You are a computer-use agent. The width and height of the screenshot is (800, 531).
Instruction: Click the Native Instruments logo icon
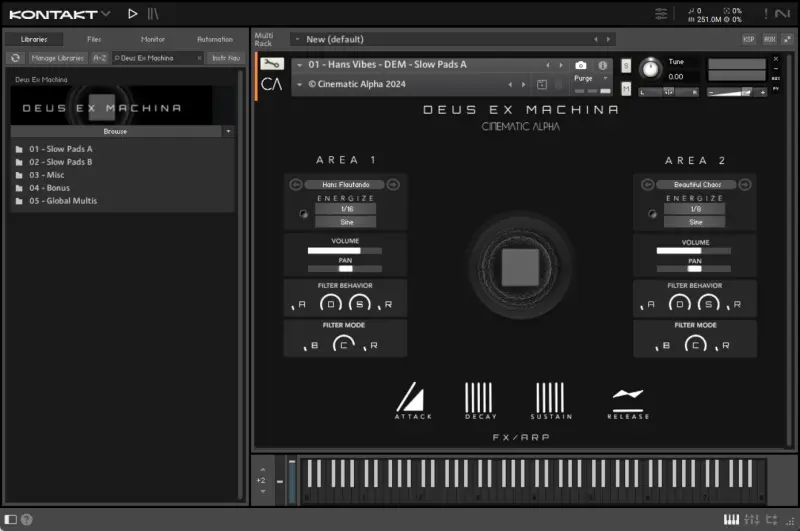point(783,14)
